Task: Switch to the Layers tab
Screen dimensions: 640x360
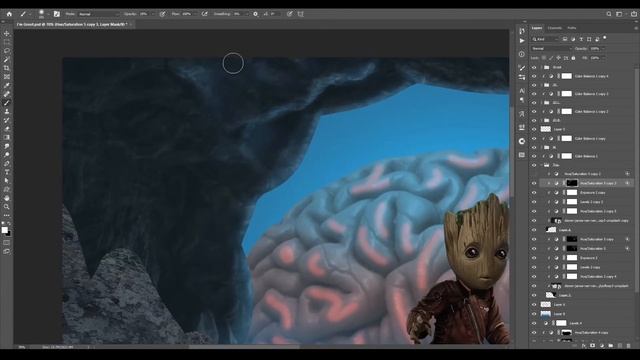Action: (537, 28)
